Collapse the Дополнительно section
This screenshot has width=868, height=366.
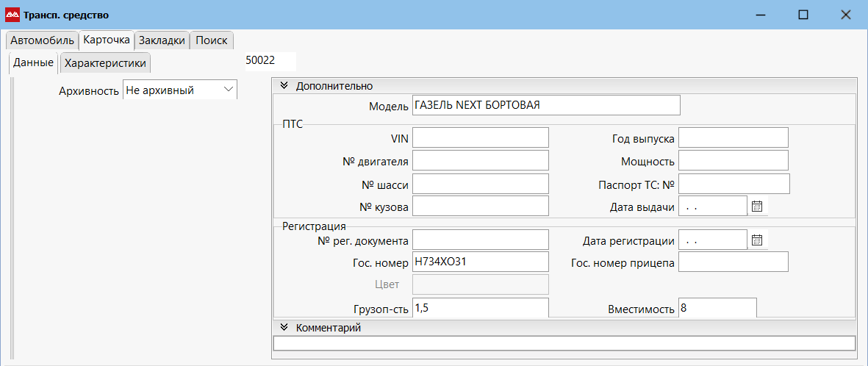tap(284, 86)
